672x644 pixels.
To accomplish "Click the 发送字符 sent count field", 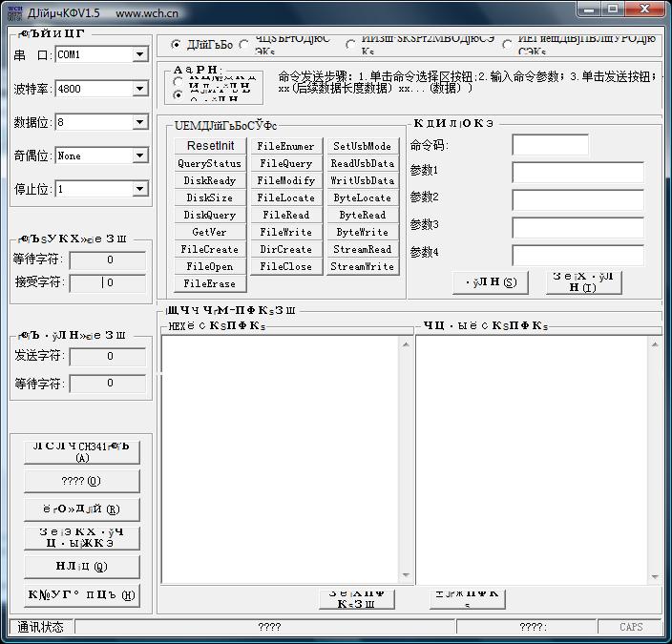I will [x=108, y=357].
